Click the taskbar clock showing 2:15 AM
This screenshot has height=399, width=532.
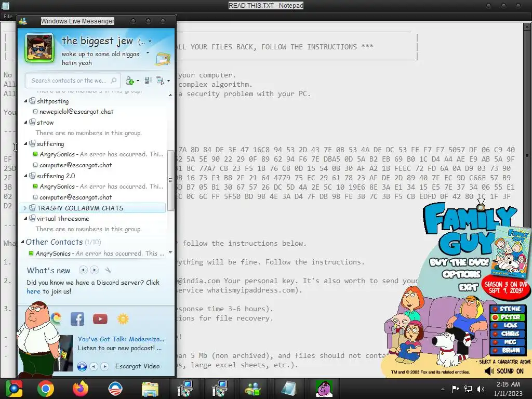(x=508, y=389)
